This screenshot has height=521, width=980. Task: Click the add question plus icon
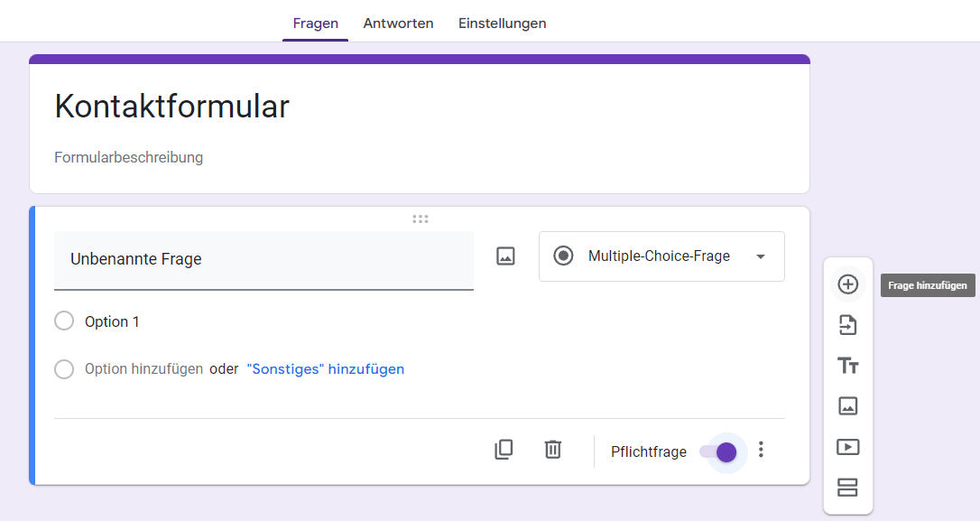[x=847, y=284]
